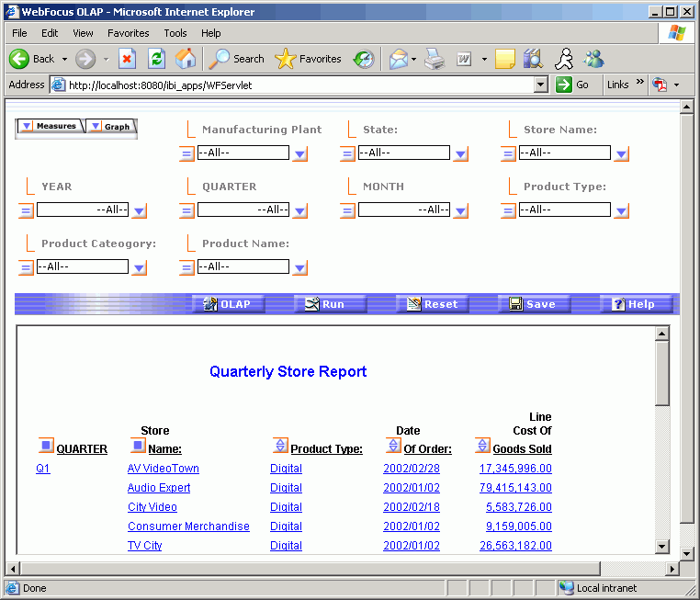Open the Help menu

[210, 33]
